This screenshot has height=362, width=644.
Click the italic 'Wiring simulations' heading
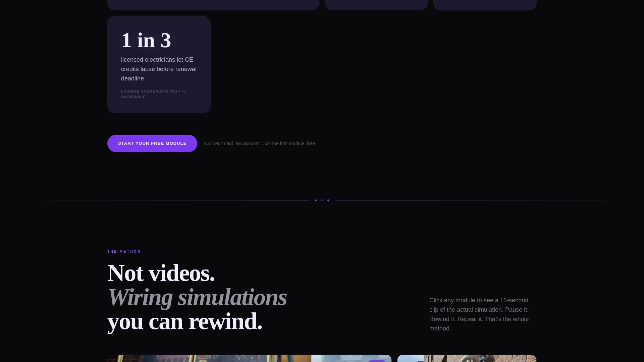pos(197,297)
